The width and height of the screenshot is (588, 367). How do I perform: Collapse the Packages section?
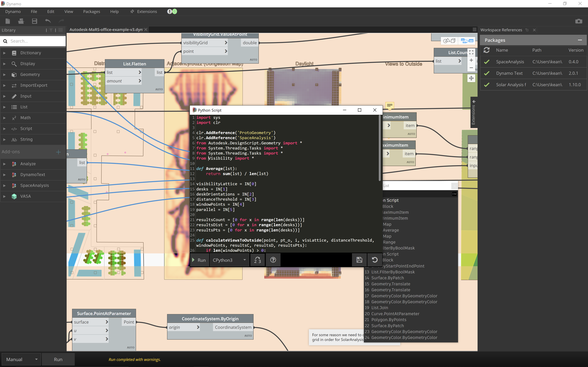coord(580,40)
